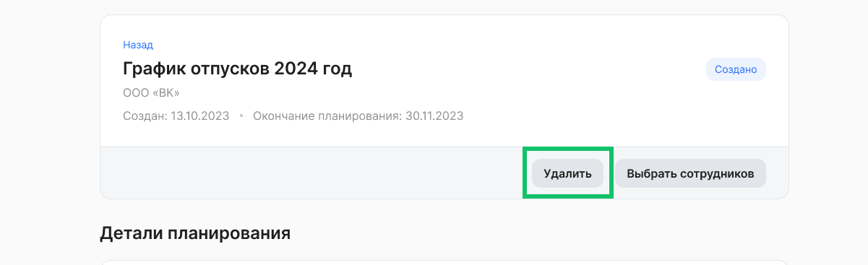Screen dimensions: 868x265
Task: Click the 13.10.2023 date value
Action: [x=200, y=116]
